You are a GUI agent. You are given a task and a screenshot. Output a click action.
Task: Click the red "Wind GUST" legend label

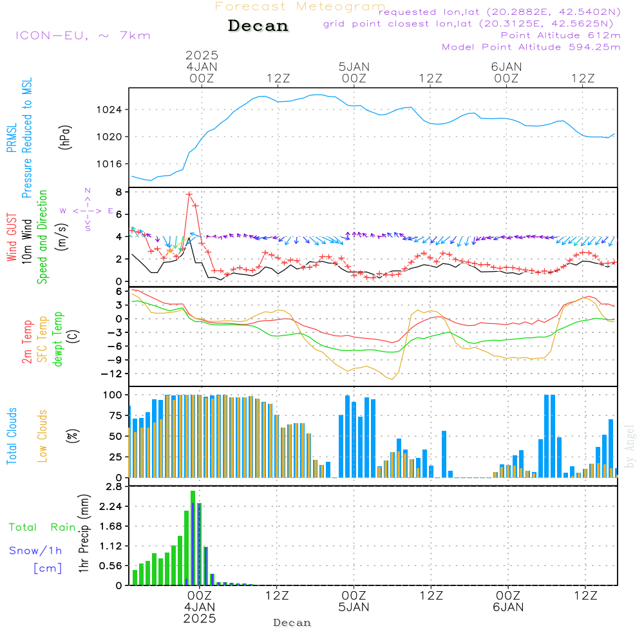click(x=12, y=237)
